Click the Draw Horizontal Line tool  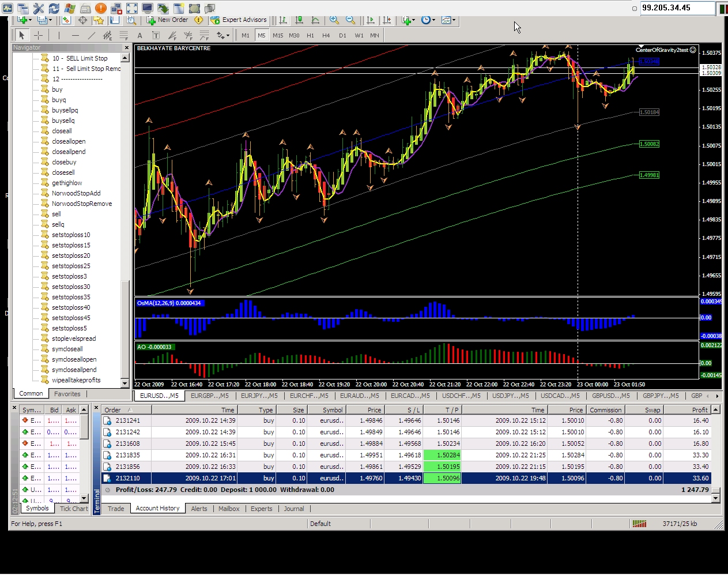click(75, 36)
